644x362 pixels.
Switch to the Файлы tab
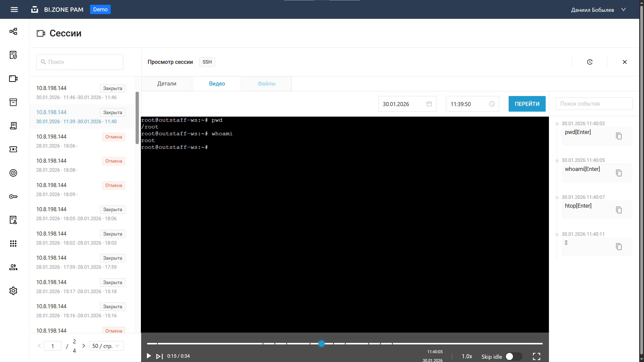[266, 84]
